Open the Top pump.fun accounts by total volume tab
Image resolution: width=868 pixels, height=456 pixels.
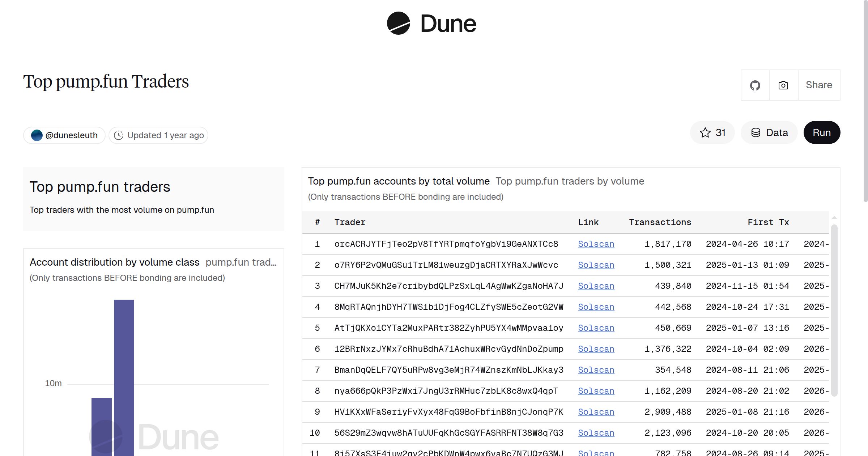(x=398, y=181)
